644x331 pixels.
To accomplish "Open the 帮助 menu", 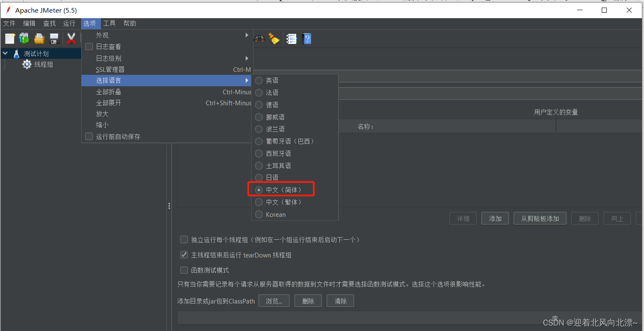I will (130, 23).
